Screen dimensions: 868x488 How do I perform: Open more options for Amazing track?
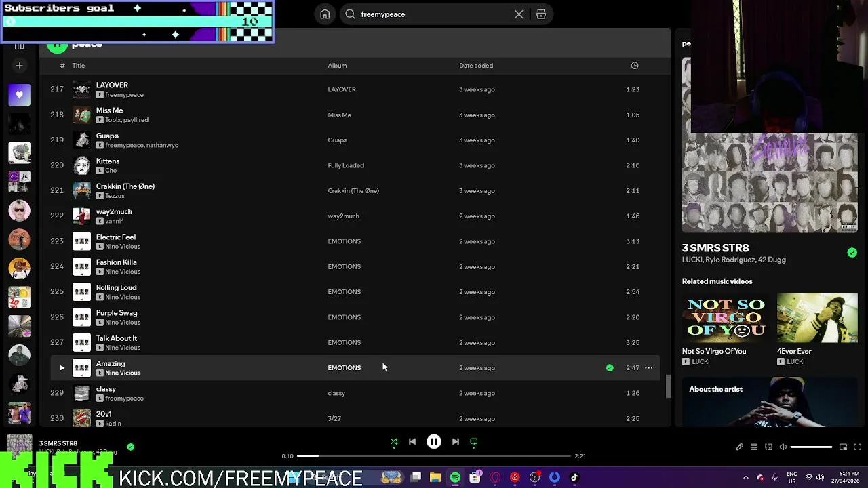(x=649, y=368)
